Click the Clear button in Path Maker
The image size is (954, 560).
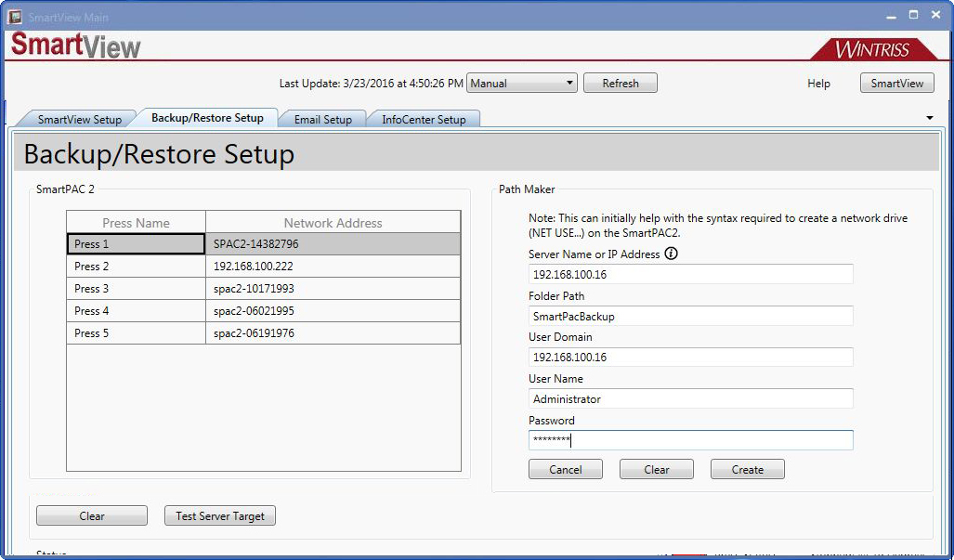657,469
